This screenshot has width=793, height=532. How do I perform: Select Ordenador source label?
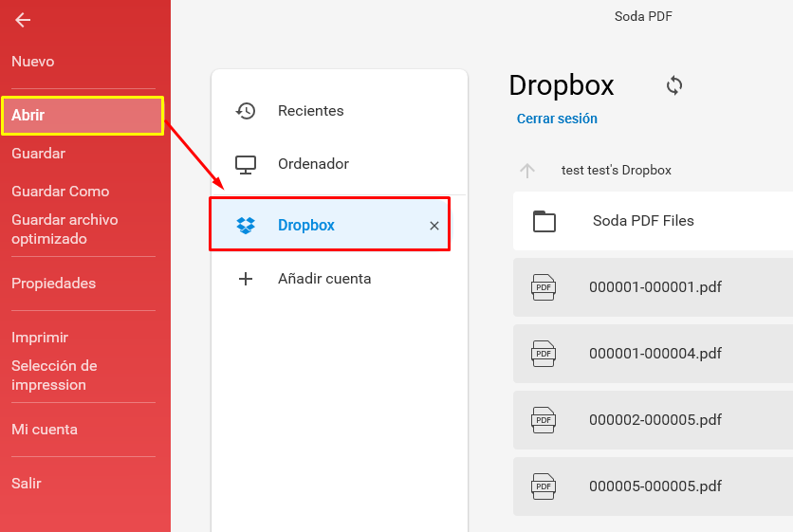(313, 164)
